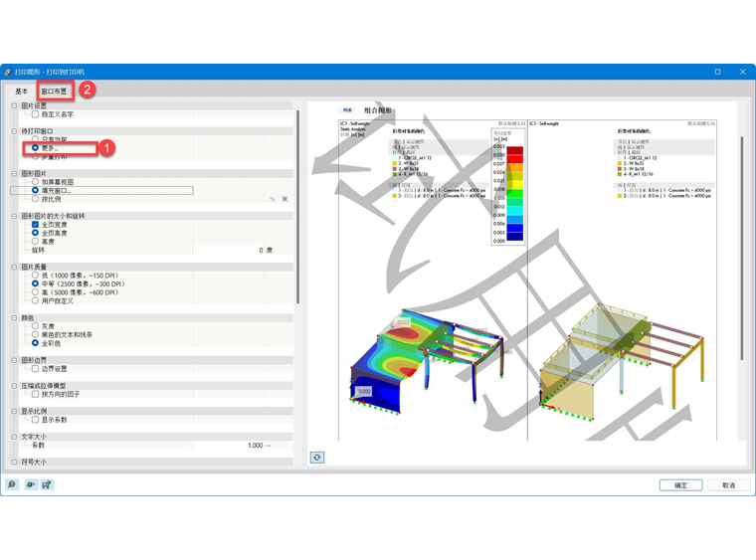Switch to the 窗口布置 tab
Image resolution: width=756 pixels, height=560 pixels.
[54, 92]
